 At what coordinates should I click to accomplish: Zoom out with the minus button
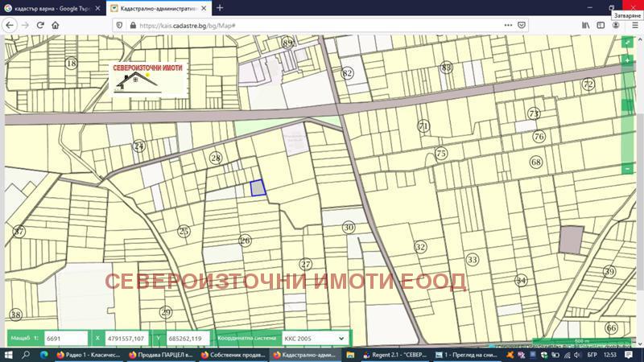(x=627, y=169)
